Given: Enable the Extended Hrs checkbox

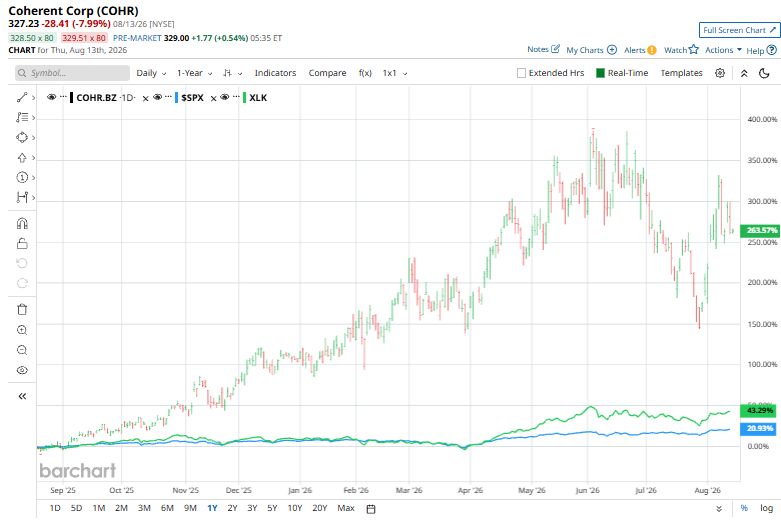Looking at the screenshot, I should 521,73.
